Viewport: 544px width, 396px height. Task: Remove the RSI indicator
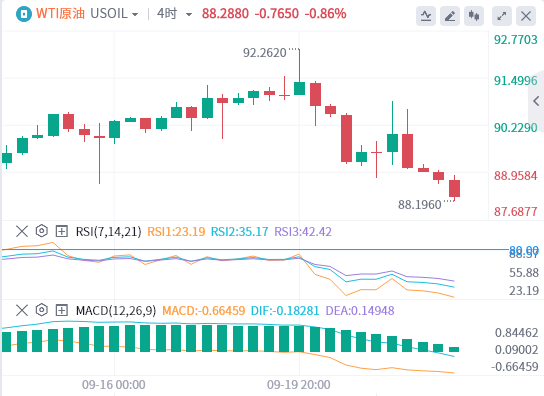click(22, 231)
